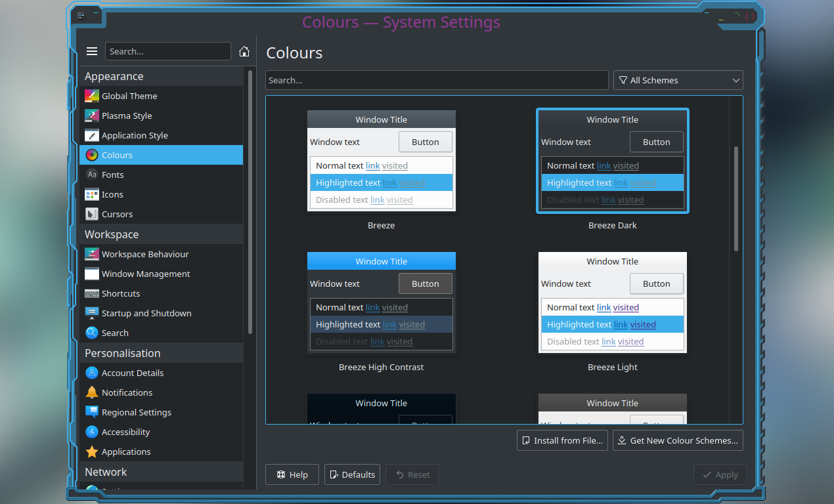Click the Startup and Shutdown icon
The image size is (834, 504).
point(92,313)
